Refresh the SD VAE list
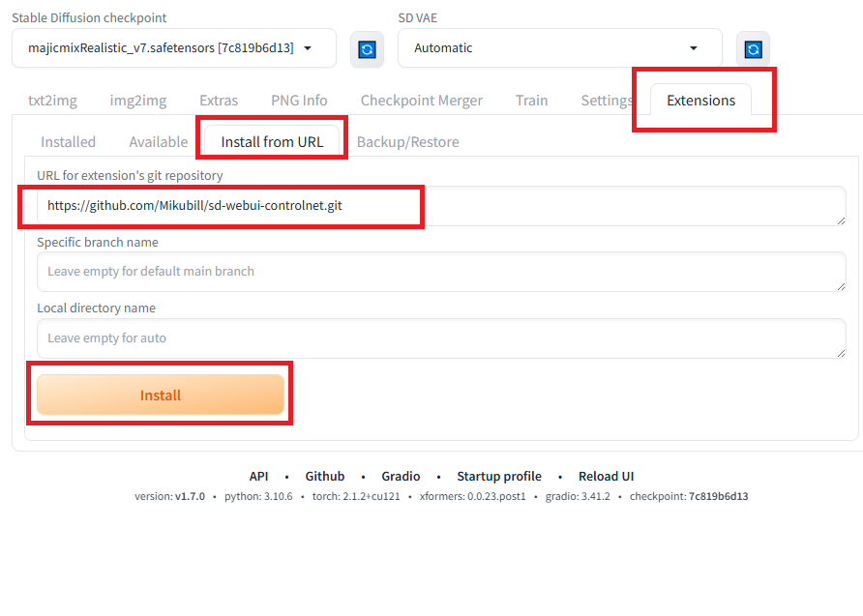863x616 pixels. (753, 49)
